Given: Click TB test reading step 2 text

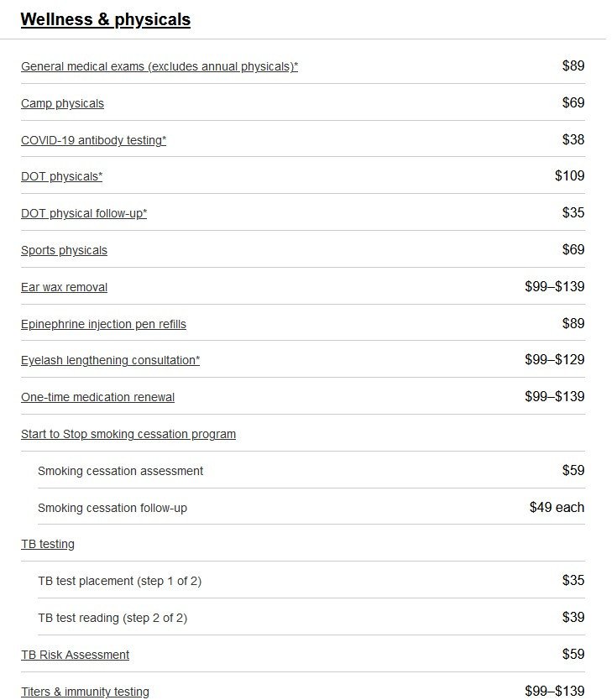Looking at the screenshot, I should (x=112, y=618).
